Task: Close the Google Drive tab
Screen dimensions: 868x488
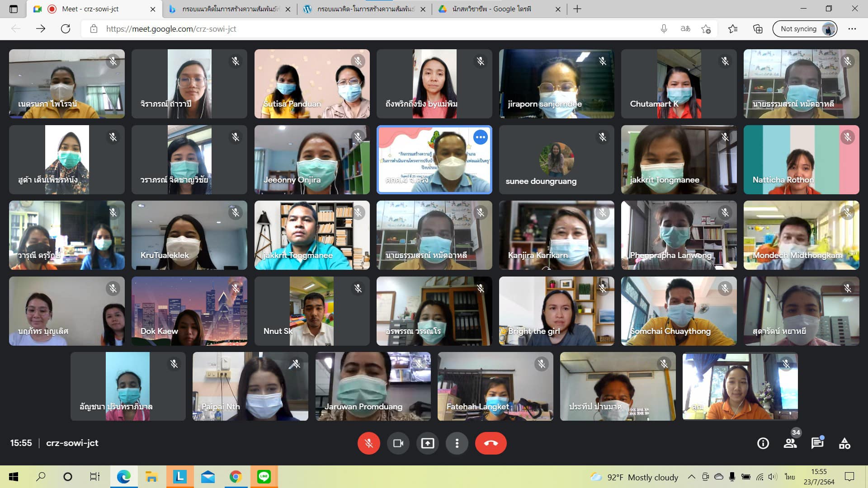Action: (558, 9)
